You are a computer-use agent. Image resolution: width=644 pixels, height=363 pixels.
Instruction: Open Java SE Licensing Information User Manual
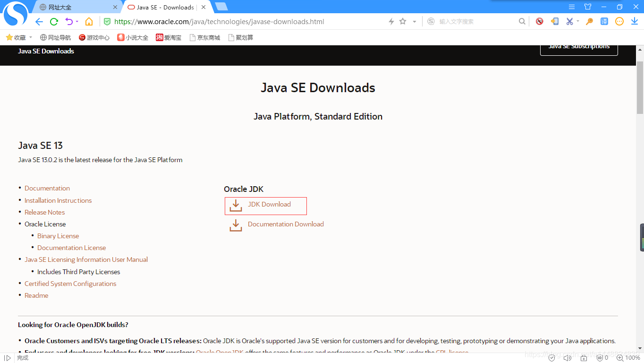click(x=86, y=259)
